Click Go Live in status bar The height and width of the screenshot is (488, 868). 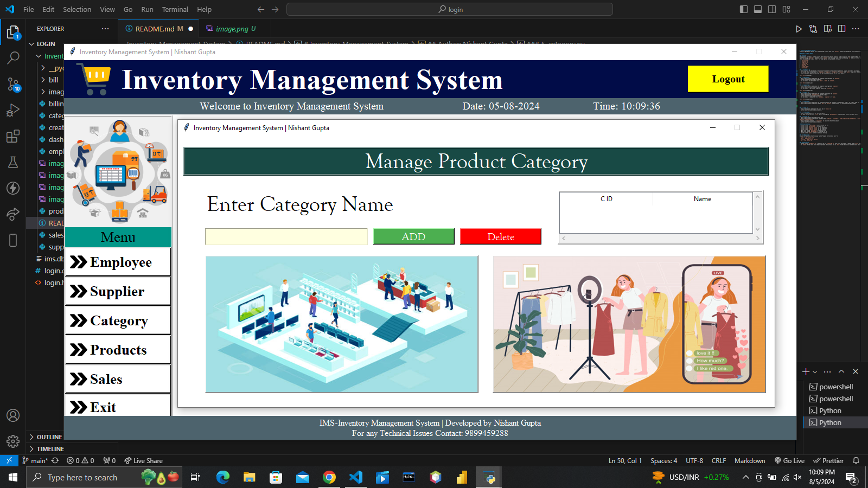tap(789, 460)
